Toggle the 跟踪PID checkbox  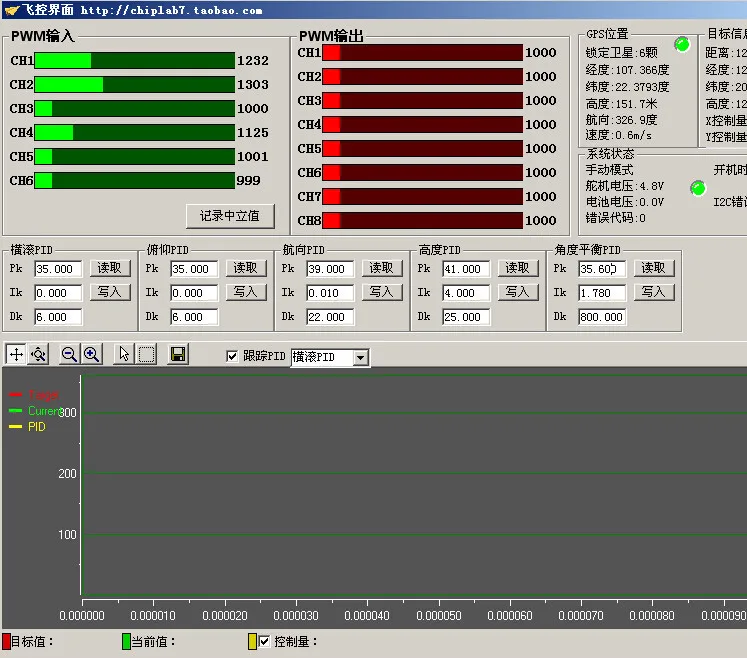pyautogui.click(x=232, y=356)
